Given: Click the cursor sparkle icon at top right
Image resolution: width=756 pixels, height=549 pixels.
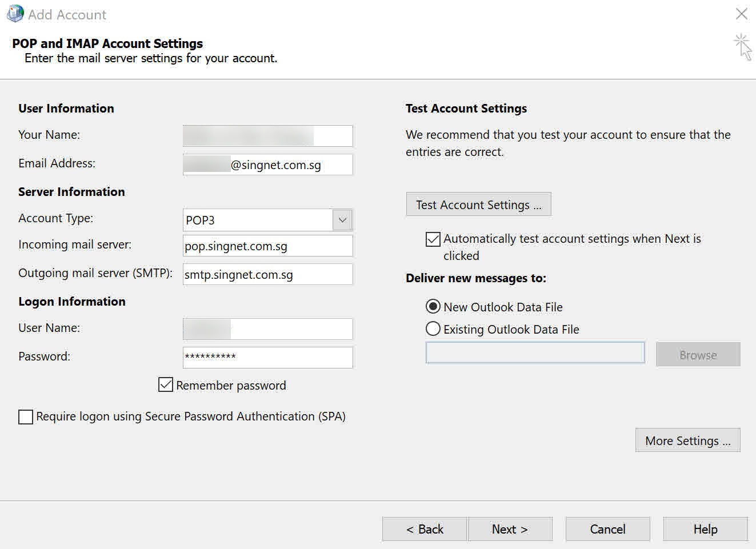Looking at the screenshot, I should (743, 46).
